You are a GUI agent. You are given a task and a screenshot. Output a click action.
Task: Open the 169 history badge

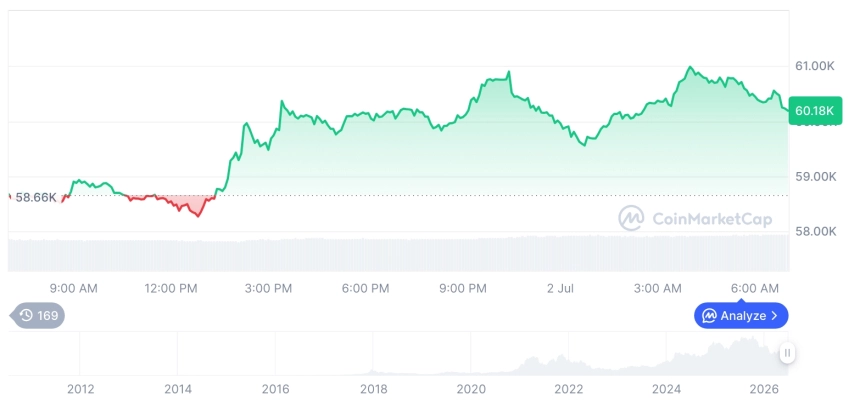pos(38,315)
